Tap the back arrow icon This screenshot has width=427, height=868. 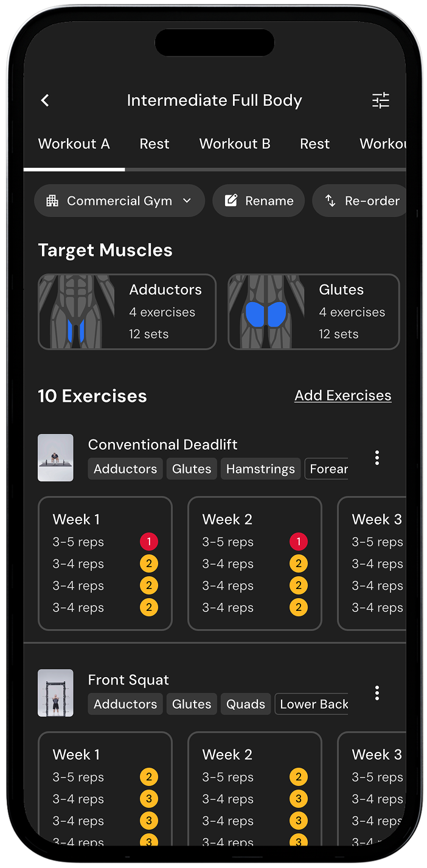tap(45, 100)
